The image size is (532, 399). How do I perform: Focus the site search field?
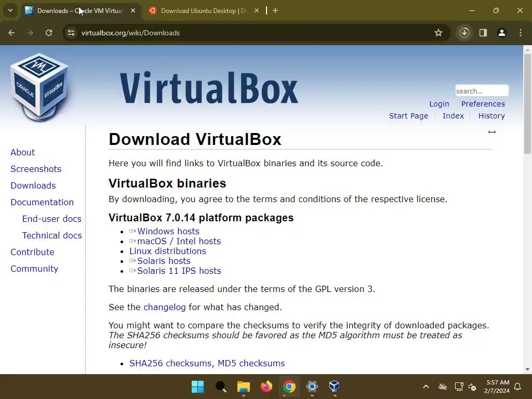tap(482, 91)
